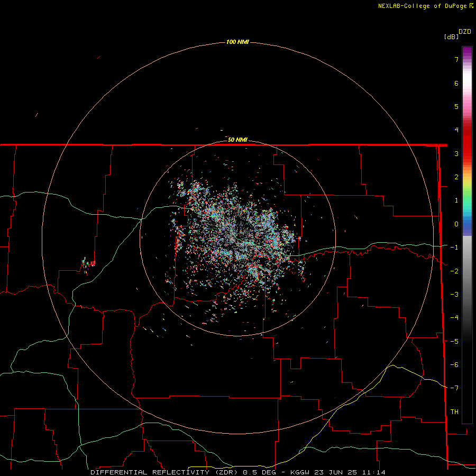This screenshot has width=476, height=476.
Task: Click the DZD legend title
Action: [x=465, y=32]
